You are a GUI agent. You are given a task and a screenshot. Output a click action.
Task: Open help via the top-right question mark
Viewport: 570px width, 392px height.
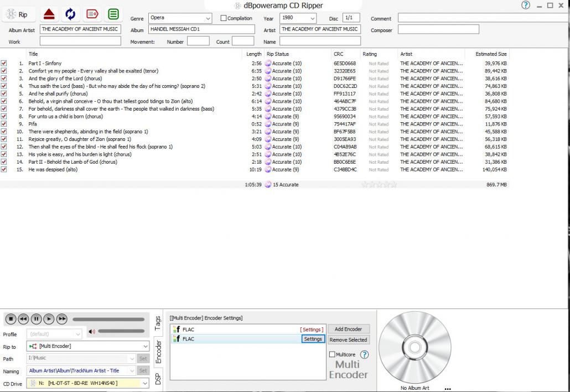click(x=525, y=5)
